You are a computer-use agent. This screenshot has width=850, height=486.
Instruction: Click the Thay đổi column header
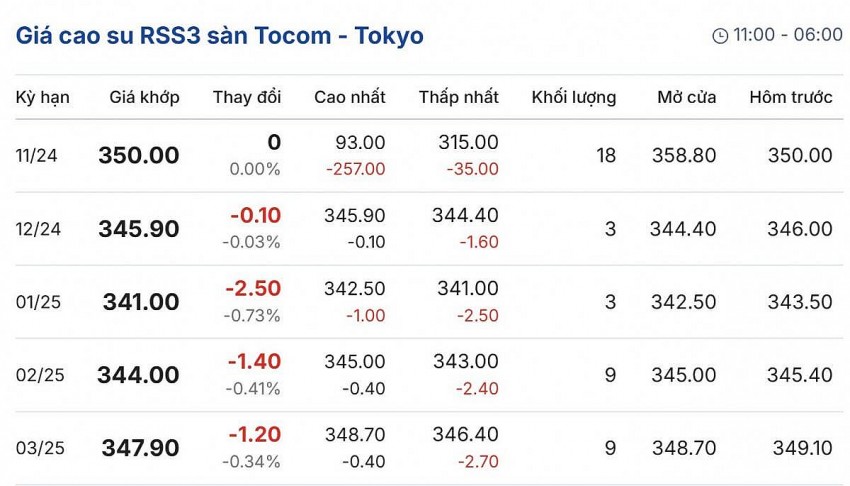tap(247, 97)
